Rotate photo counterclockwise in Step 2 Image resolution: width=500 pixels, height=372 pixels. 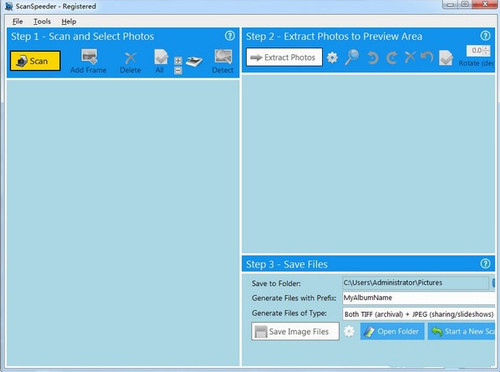[x=373, y=57]
